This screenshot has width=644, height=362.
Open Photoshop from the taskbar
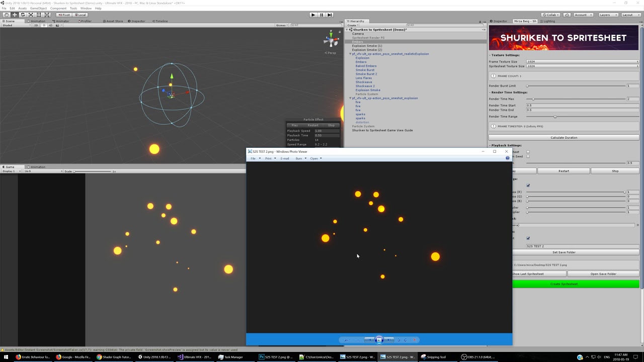click(x=275, y=357)
